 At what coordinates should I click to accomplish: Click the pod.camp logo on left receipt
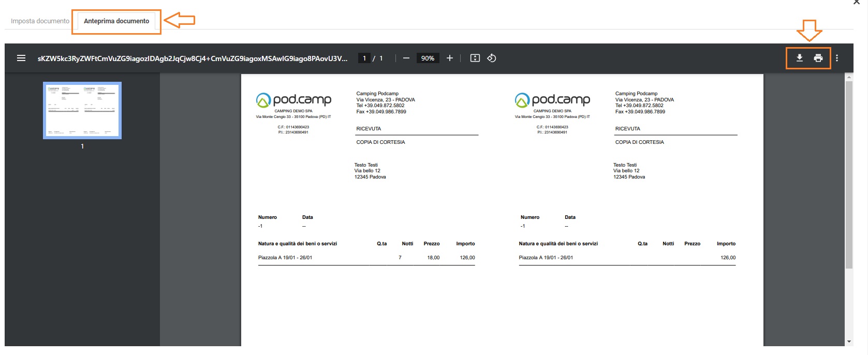click(293, 99)
